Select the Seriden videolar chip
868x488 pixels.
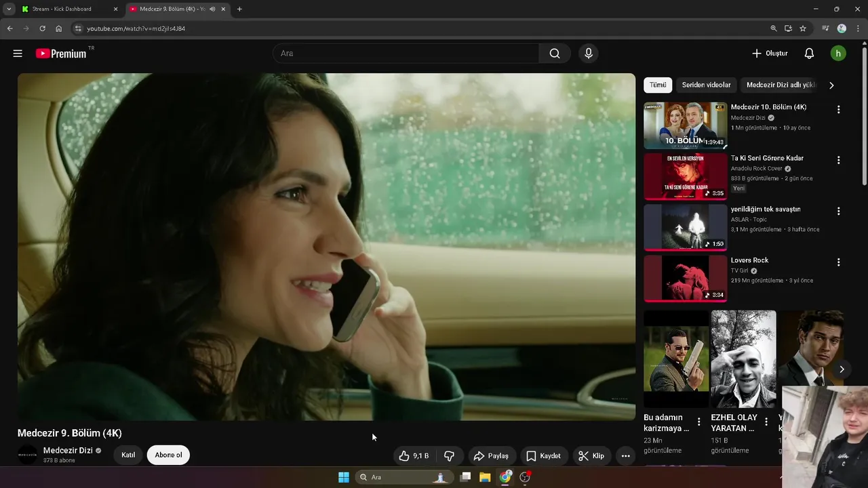pos(706,85)
